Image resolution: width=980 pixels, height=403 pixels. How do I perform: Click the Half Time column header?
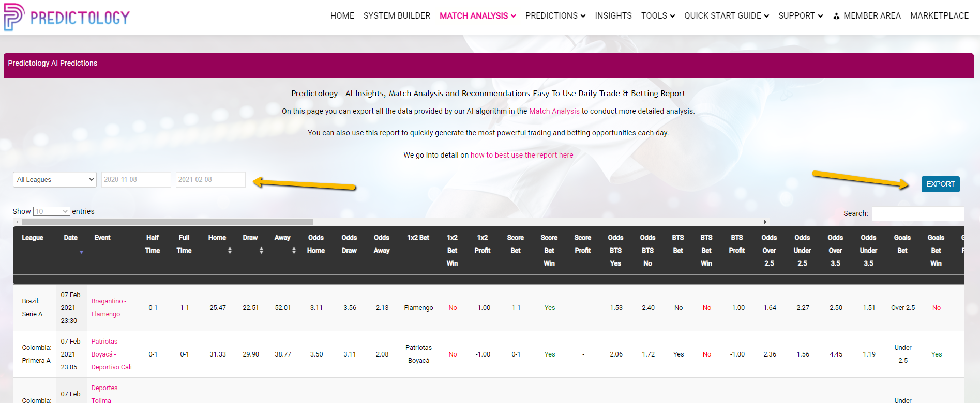point(153,244)
